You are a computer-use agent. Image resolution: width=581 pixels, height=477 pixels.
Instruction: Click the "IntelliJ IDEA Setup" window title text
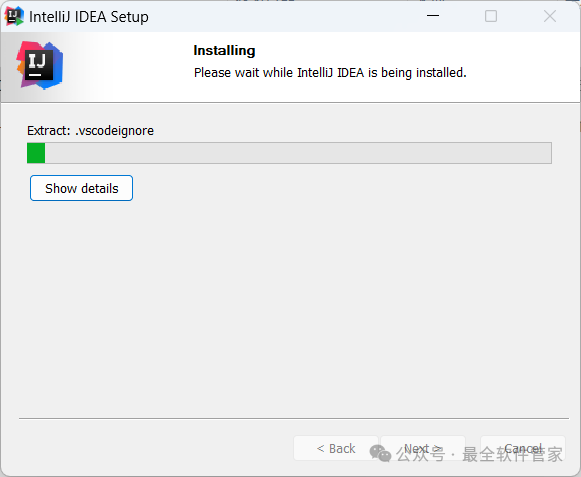coord(89,17)
